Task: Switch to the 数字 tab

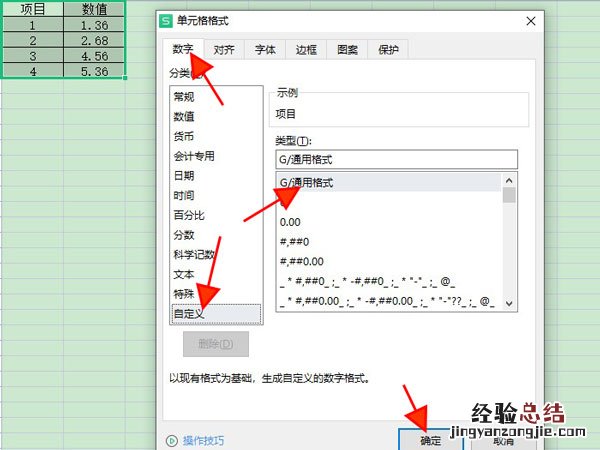Action: (181, 48)
